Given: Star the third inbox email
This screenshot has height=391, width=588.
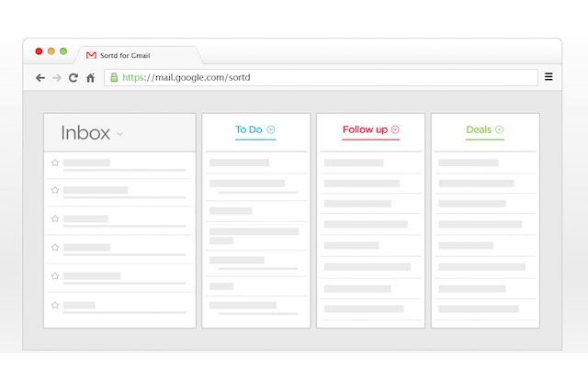Looking at the screenshot, I should (x=55, y=218).
